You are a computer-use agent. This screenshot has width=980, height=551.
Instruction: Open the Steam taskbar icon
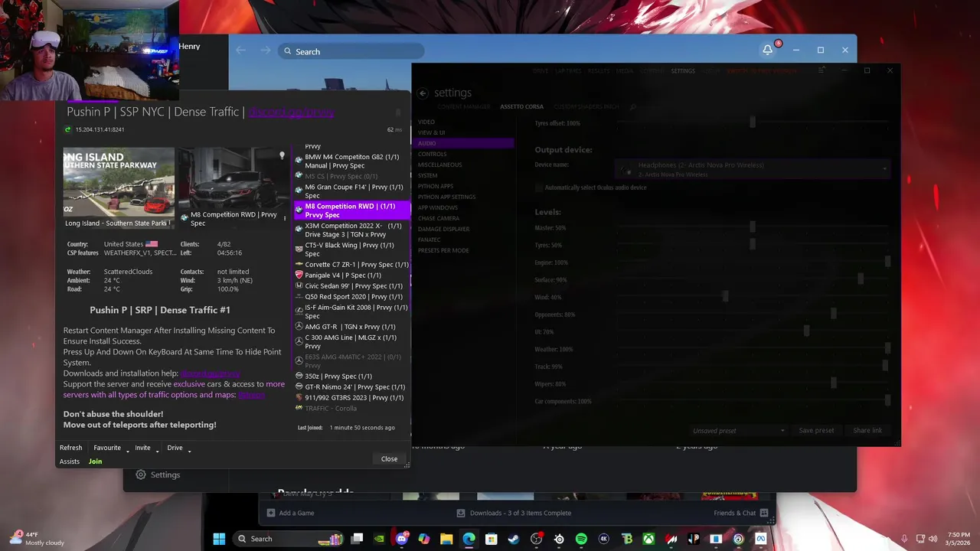point(514,539)
